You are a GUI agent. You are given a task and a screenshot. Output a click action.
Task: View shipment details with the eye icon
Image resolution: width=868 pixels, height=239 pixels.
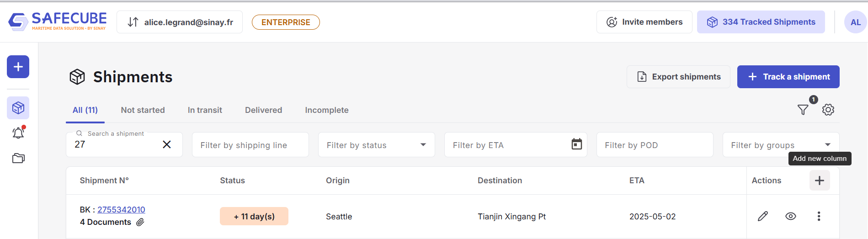pyautogui.click(x=791, y=216)
